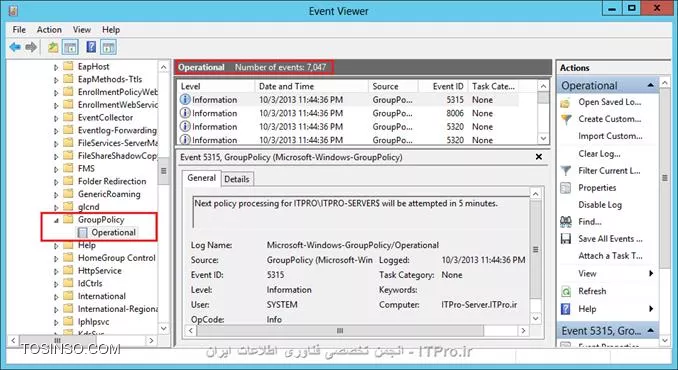Select the HomeGroup Control tree item
The width and height of the screenshot is (678, 370).
click(x=116, y=258)
